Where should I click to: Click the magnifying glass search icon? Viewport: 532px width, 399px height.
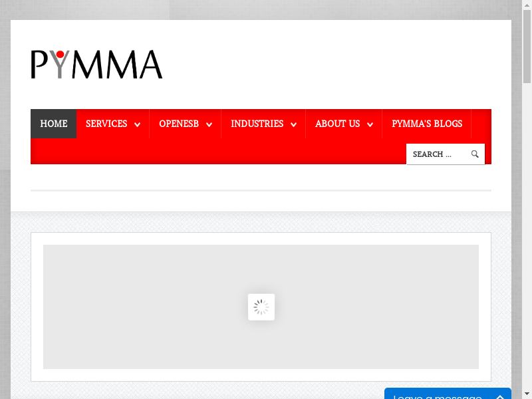[475, 154]
